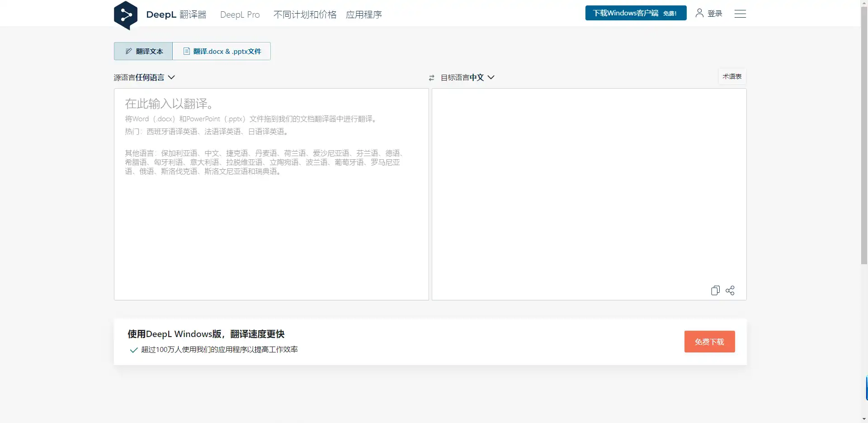This screenshot has width=868, height=423.
Task: Share translation with the share icon
Action: 730,290
